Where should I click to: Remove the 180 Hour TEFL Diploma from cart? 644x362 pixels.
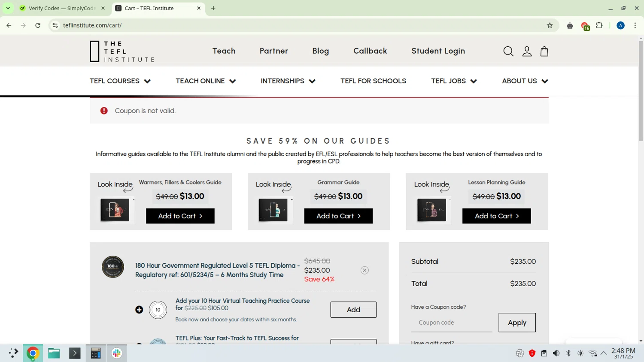click(365, 270)
